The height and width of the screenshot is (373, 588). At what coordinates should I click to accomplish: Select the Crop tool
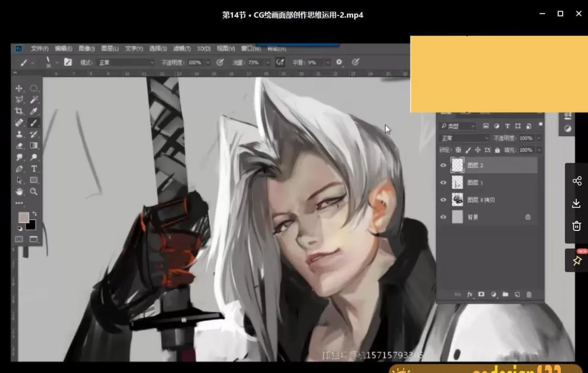point(19,111)
